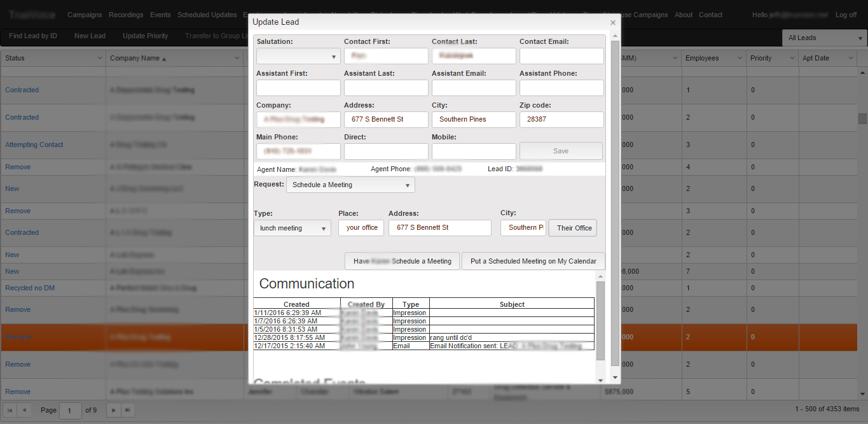Image resolution: width=868 pixels, height=424 pixels.
Task: Click meeting Address field 677 S Bennett St
Action: point(440,228)
